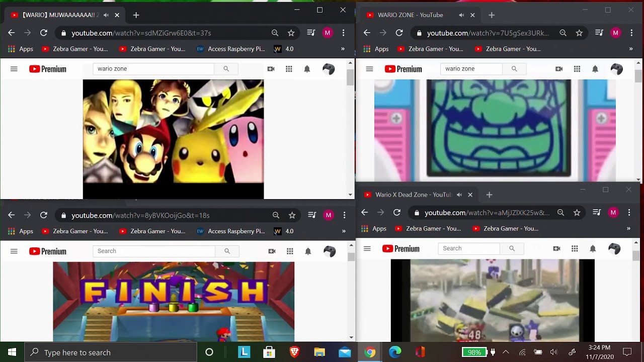Open the 4.0 bookmark in the bottom-left window
644x362 pixels.
(284, 231)
